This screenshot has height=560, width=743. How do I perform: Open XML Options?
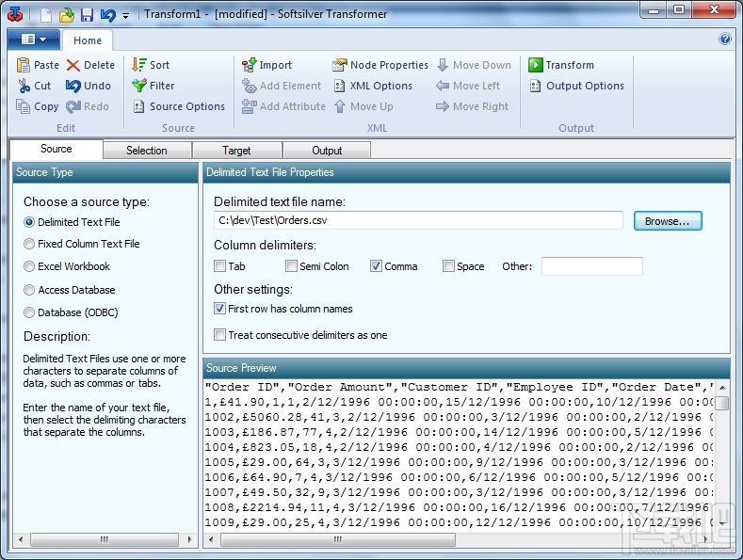[x=373, y=86]
